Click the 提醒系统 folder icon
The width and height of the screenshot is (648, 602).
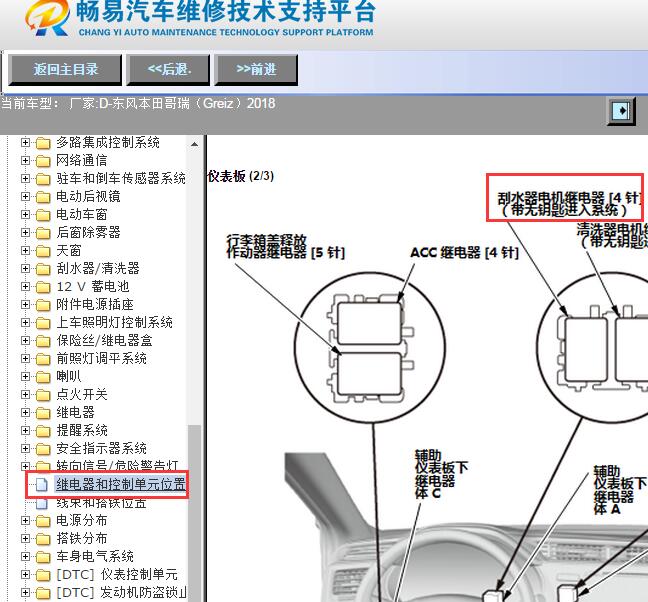[x=43, y=431]
